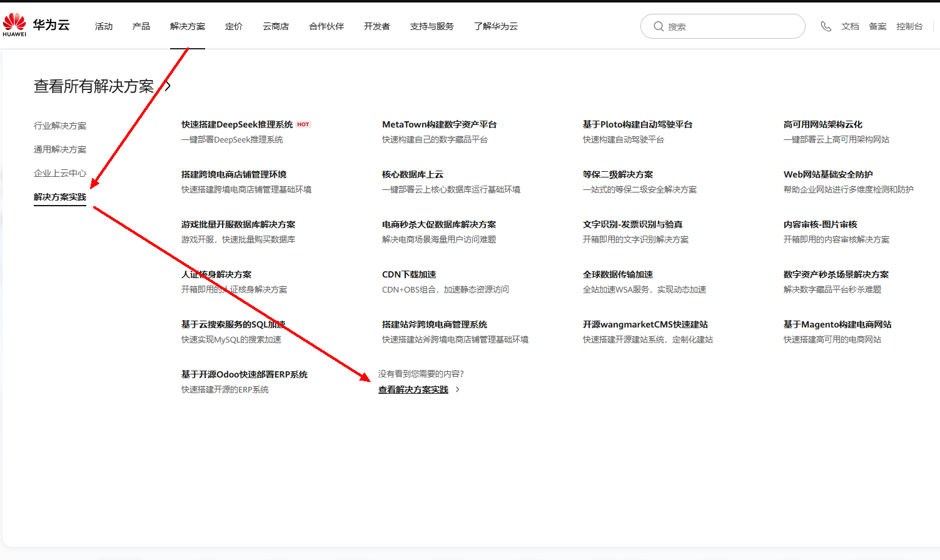Open the 备案 link
The image size is (940, 560).
click(877, 26)
